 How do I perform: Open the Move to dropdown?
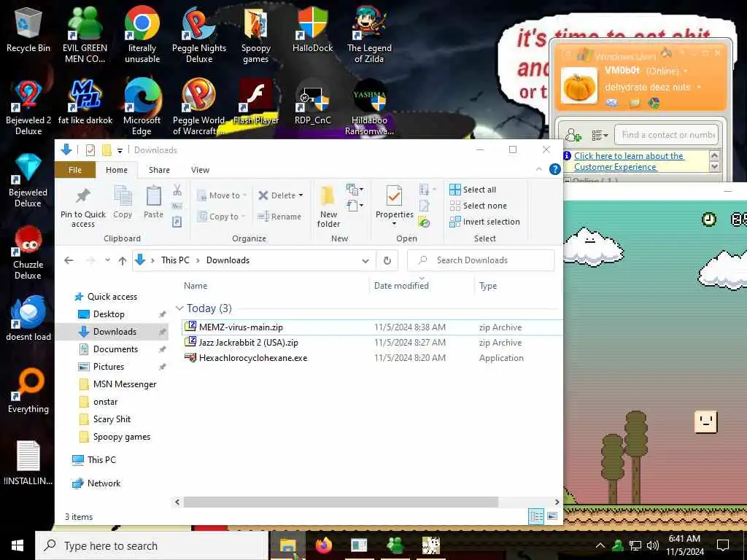pos(222,195)
